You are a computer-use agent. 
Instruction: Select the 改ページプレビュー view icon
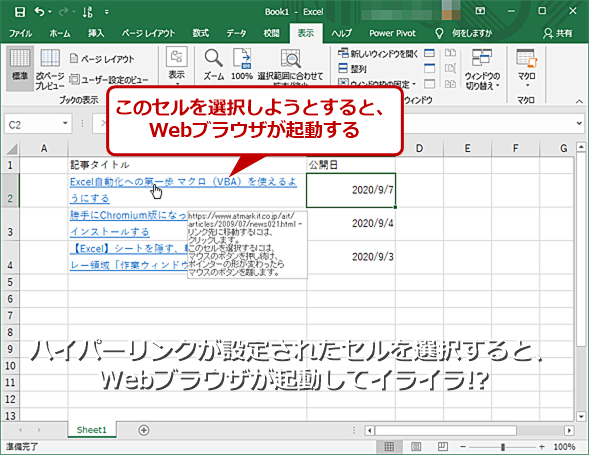[x=50, y=59]
